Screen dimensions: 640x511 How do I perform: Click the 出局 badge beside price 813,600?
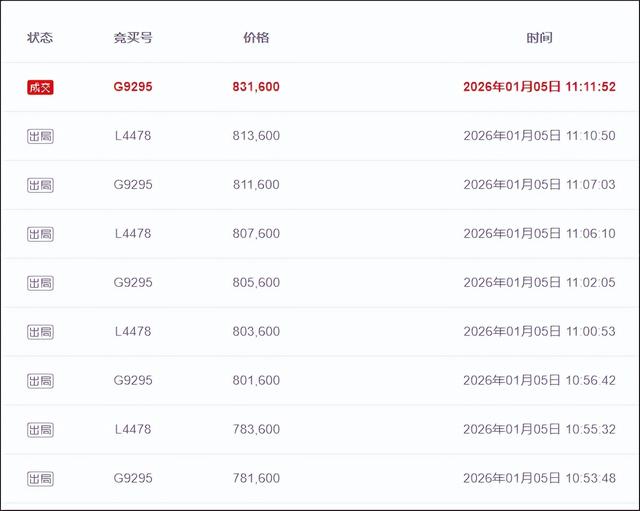40,136
